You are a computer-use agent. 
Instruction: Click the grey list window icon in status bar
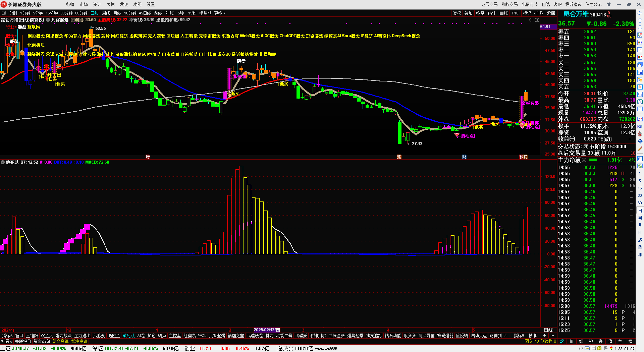click(x=593, y=348)
